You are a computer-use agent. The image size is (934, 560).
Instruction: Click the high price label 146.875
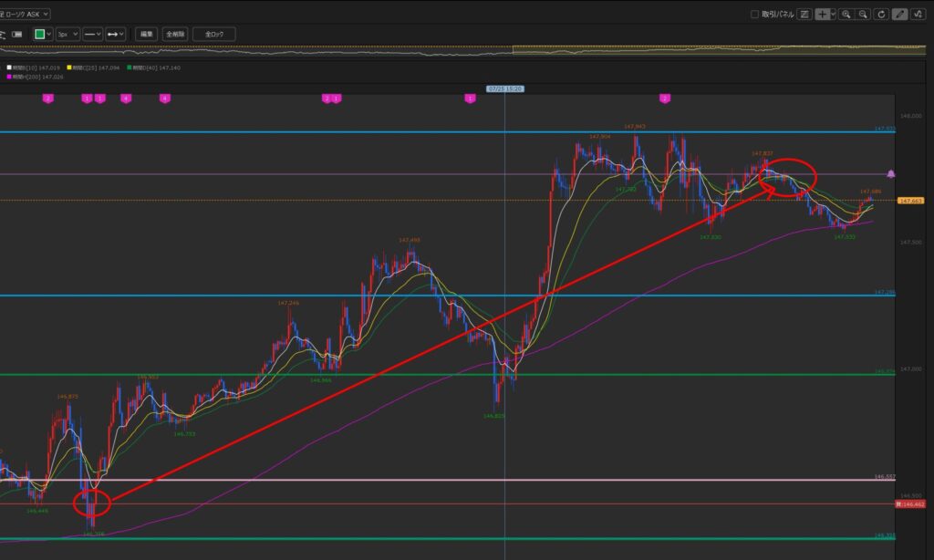tap(67, 396)
